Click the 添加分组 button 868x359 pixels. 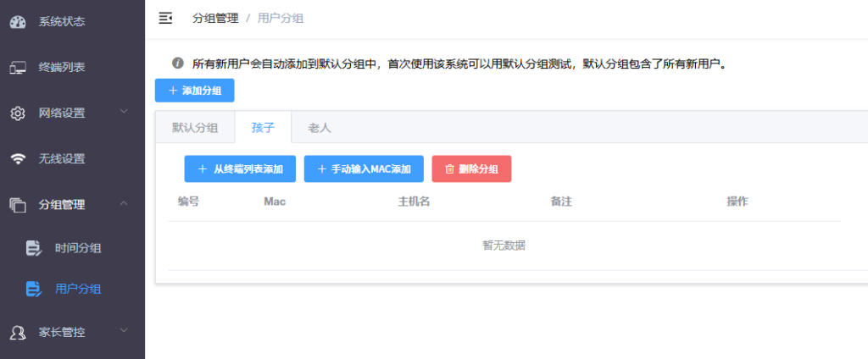pyautogui.click(x=194, y=91)
